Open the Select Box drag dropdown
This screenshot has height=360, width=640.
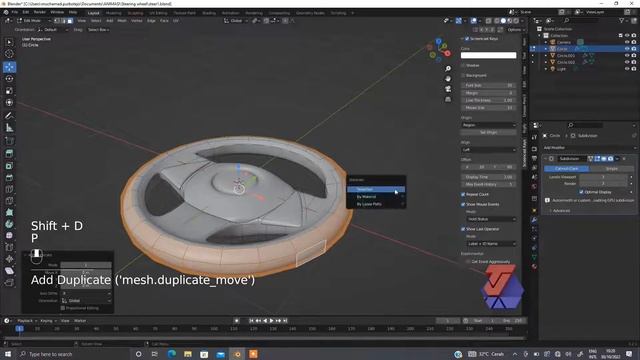click(98, 30)
